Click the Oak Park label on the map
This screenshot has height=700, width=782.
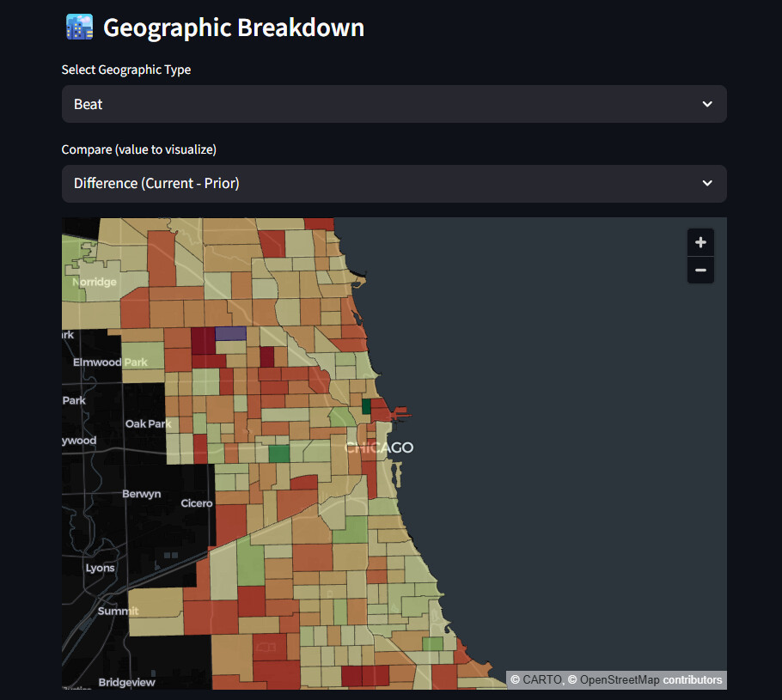tap(148, 423)
